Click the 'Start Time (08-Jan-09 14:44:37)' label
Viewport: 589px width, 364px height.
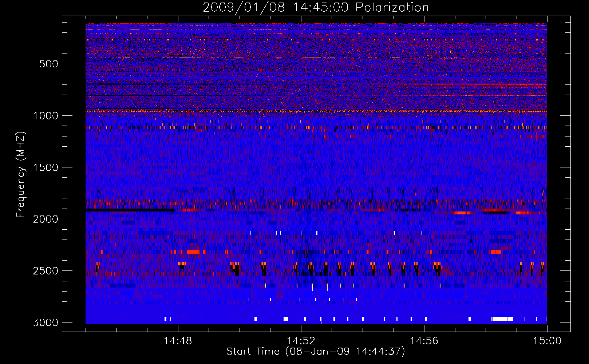tap(316, 352)
